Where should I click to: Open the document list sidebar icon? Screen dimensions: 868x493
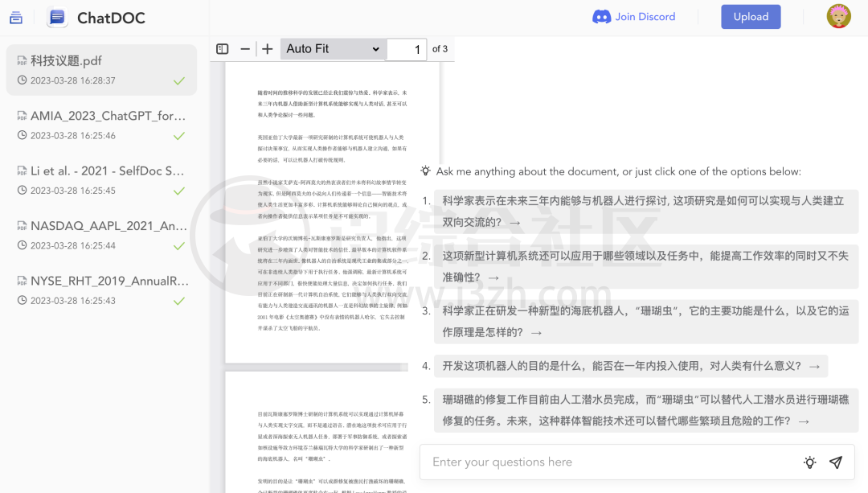tap(16, 18)
